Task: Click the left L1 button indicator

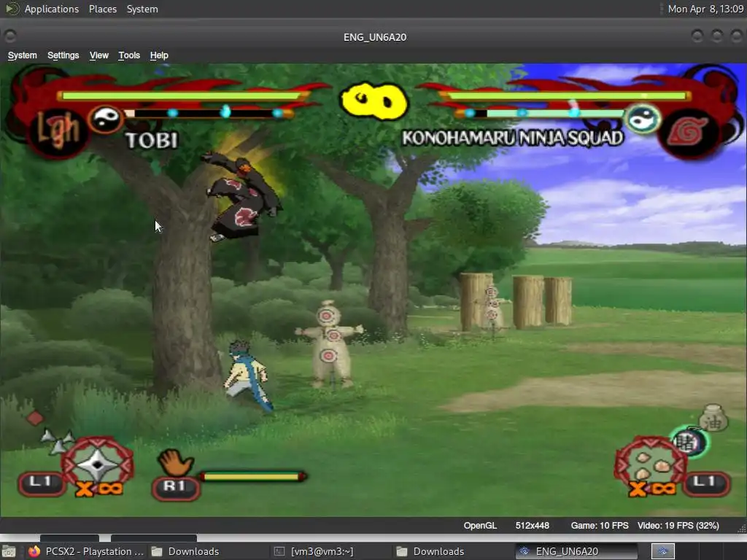Action: point(42,483)
